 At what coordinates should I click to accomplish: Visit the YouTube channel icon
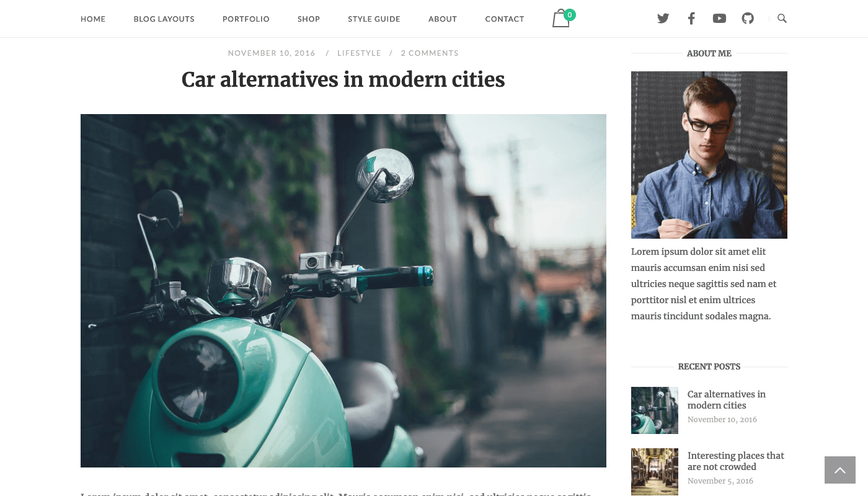point(719,19)
